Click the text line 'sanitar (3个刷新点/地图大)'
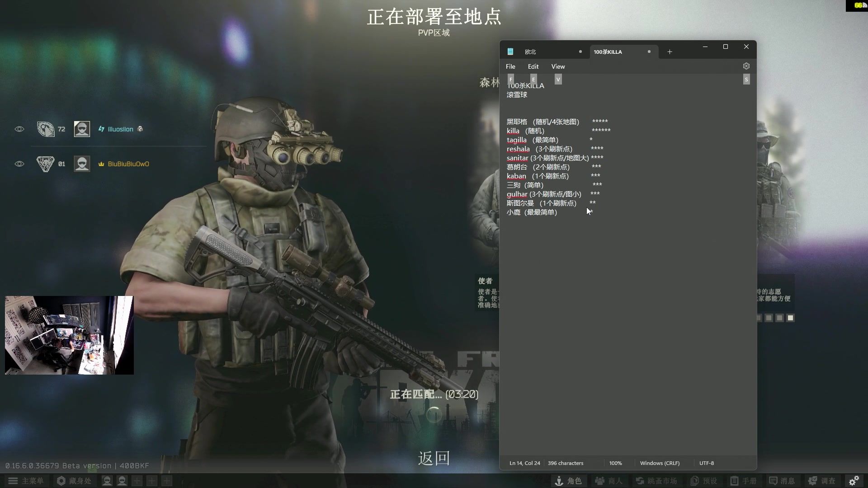 tap(547, 158)
